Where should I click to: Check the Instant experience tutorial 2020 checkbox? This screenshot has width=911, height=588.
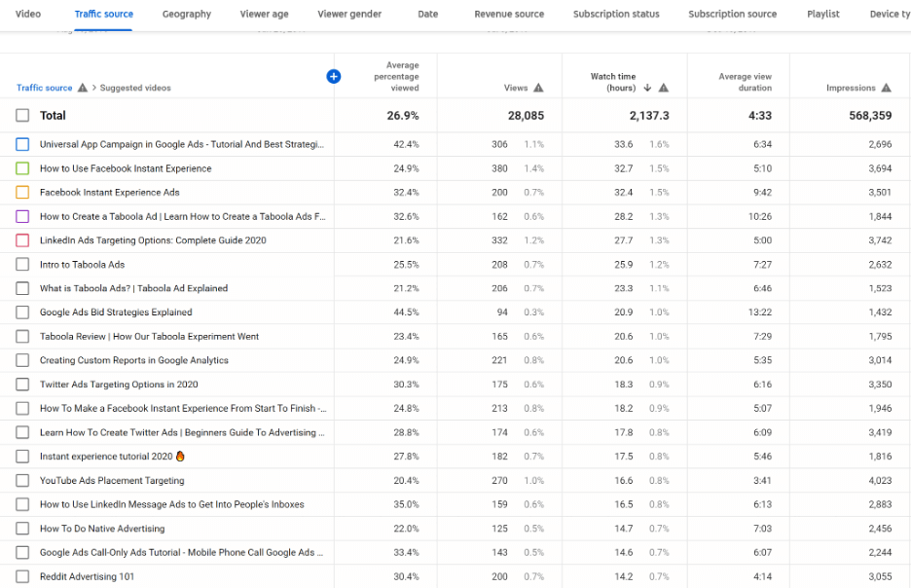pyautogui.click(x=22, y=457)
